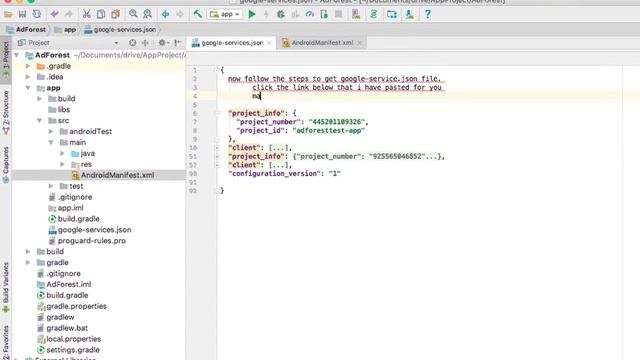
Task: Click the Paste clipboard icon
Action: pos(116,14)
